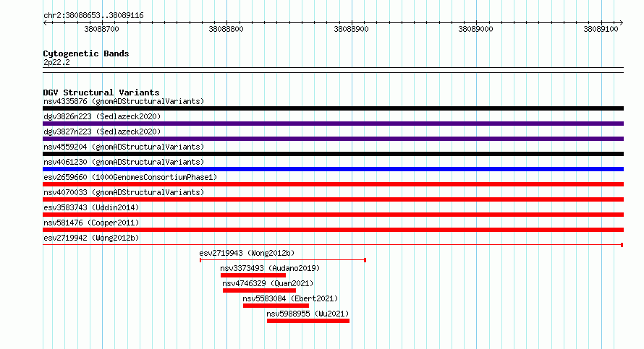This screenshot has width=644, height=349.
Task: Open nsv4746329 Quan2021 variant label
Action: click(268, 283)
